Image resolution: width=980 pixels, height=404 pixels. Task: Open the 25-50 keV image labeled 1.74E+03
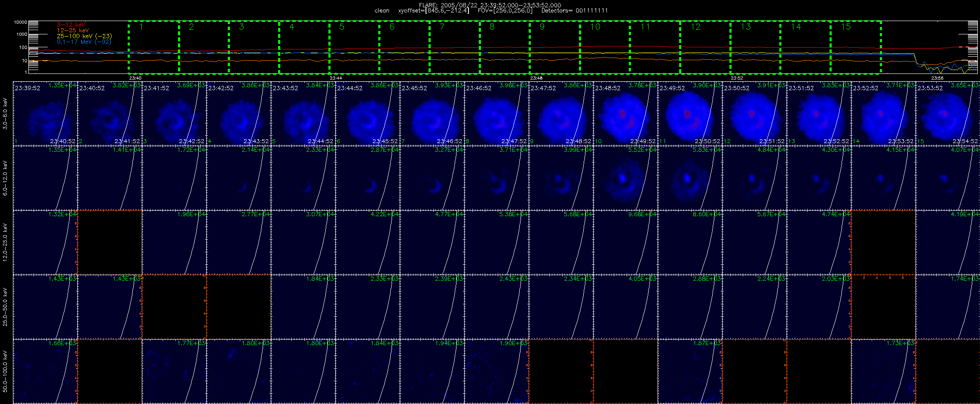click(948, 307)
